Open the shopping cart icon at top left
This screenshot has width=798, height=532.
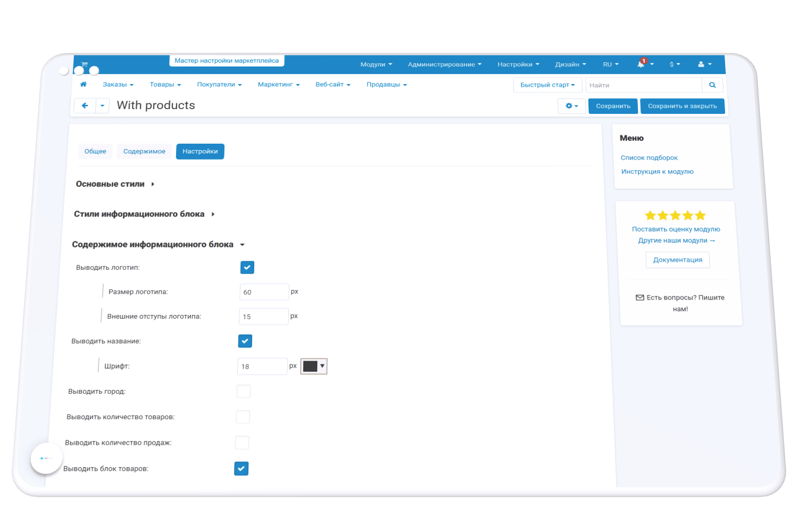[84, 64]
